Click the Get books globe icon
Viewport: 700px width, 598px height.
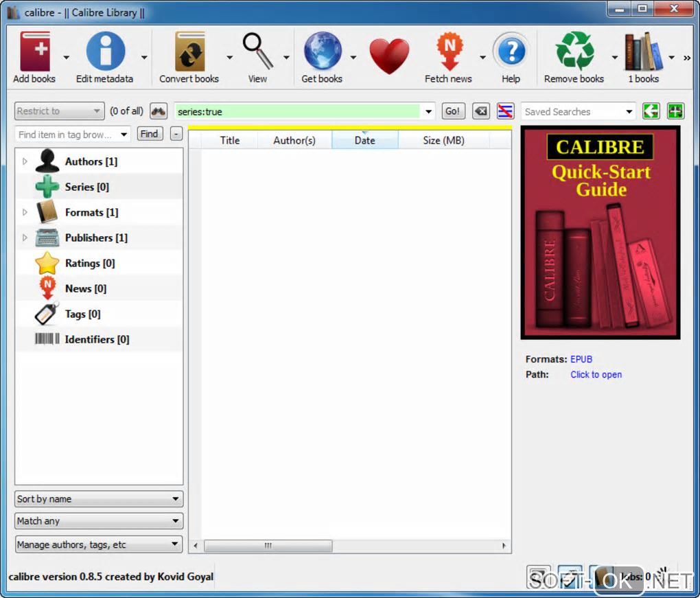(323, 51)
